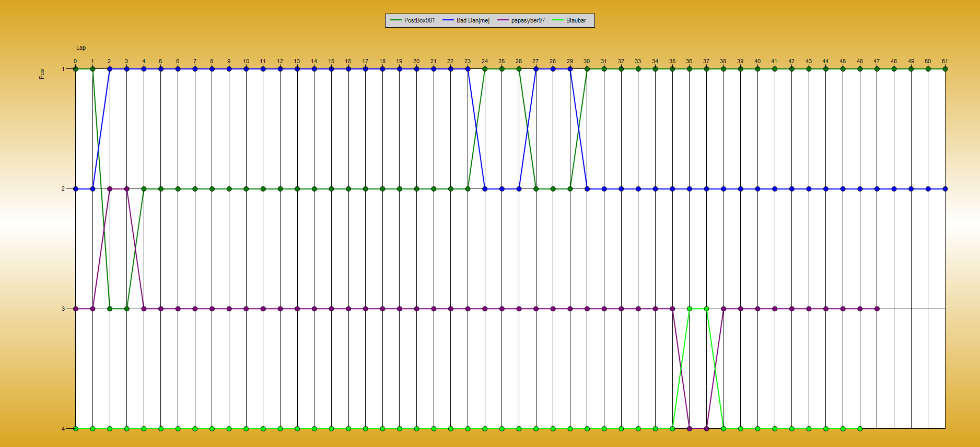980x447 pixels.
Task: Click the PostBox981 legend label
Action: [419, 20]
